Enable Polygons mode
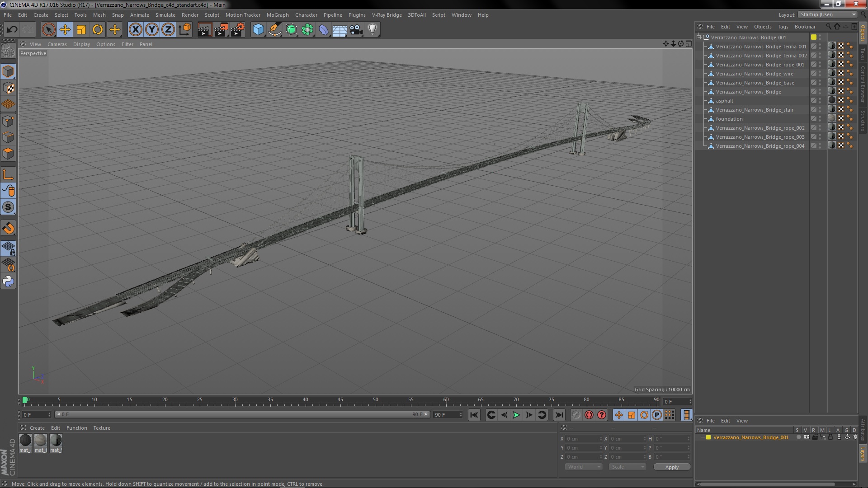The image size is (868, 488). click(8, 154)
